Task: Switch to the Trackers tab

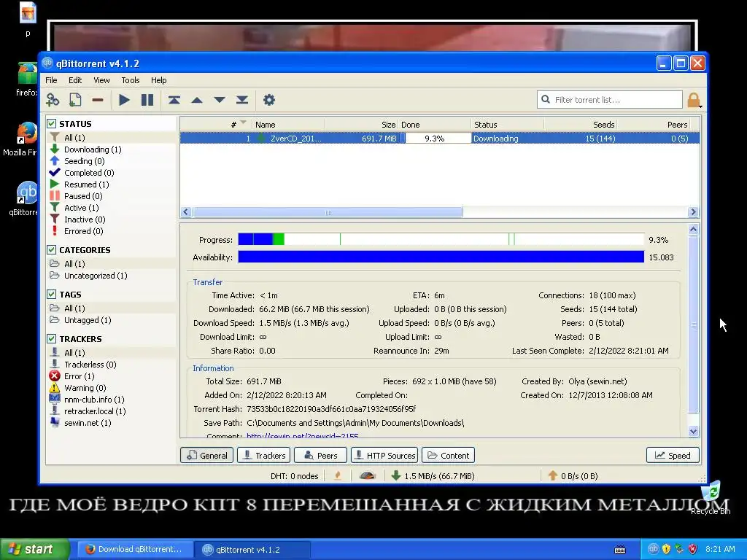Action: click(x=263, y=455)
